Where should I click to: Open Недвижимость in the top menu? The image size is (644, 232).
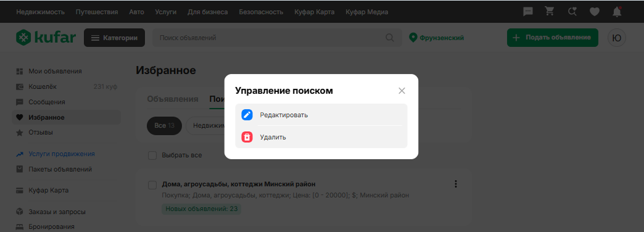coord(40,12)
